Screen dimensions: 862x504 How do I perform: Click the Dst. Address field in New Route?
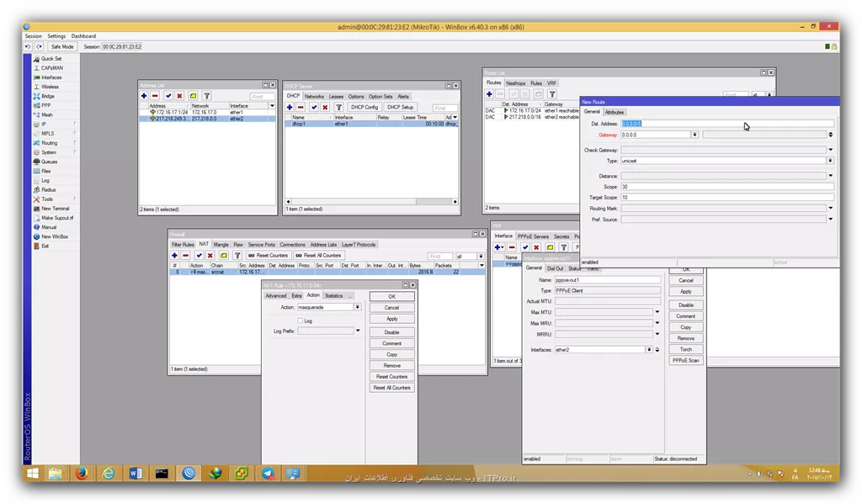tap(727, 124)
